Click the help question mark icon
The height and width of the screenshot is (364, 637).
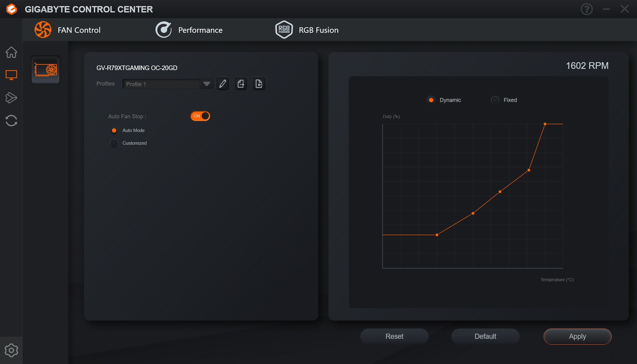587,9
